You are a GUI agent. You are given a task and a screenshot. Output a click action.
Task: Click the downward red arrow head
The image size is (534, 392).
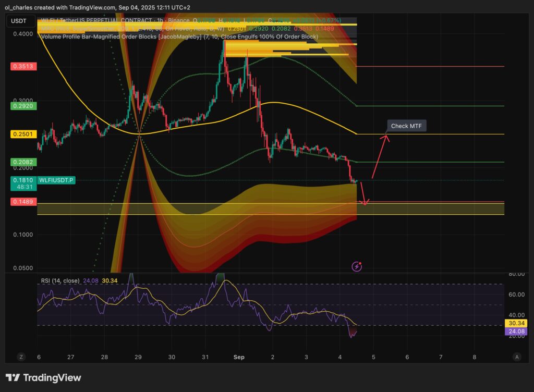coord(365,203)
